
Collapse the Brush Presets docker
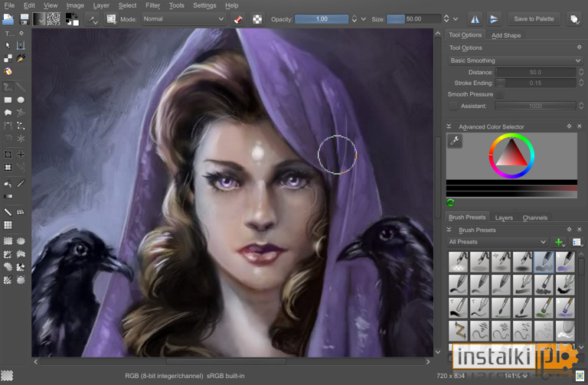[449, 230]
